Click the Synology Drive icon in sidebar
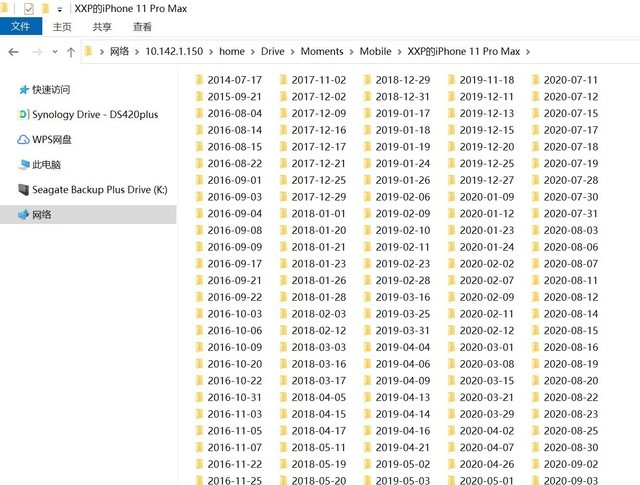 [24, 115]
